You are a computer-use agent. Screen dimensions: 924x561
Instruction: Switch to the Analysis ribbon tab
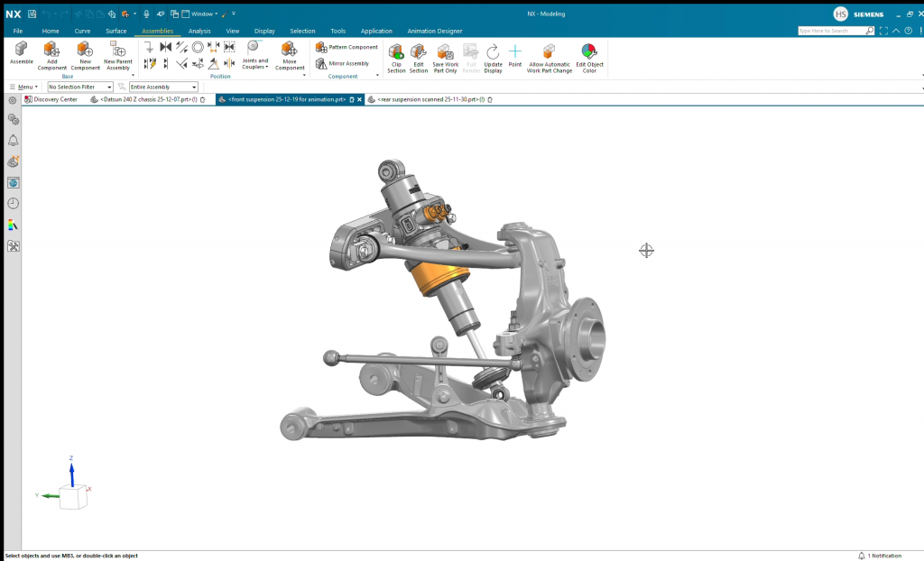pos(199,31)
